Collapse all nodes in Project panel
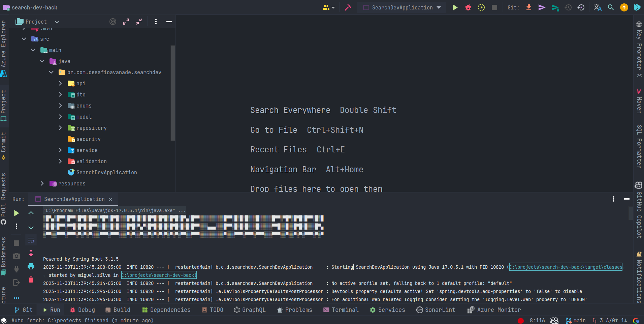 pos(139,22)
